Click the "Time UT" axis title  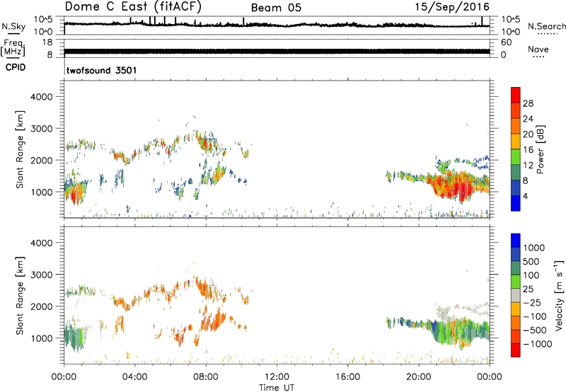pos(277,388)
